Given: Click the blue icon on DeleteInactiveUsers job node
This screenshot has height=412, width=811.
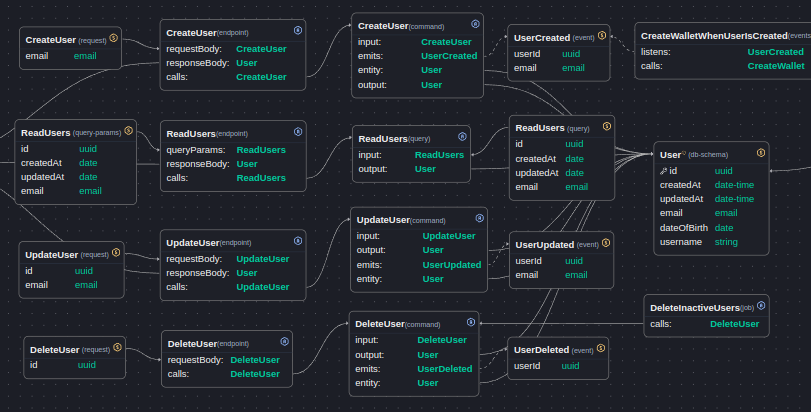Looking at the screenshot, I should click(x=760, y=306).
